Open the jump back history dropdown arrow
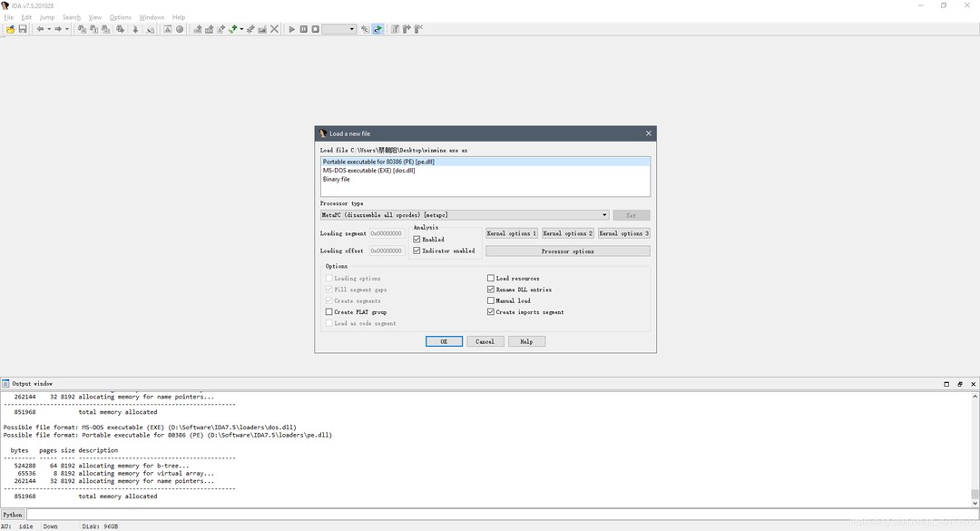The image size is (980, 531). (x=49, y=29)
